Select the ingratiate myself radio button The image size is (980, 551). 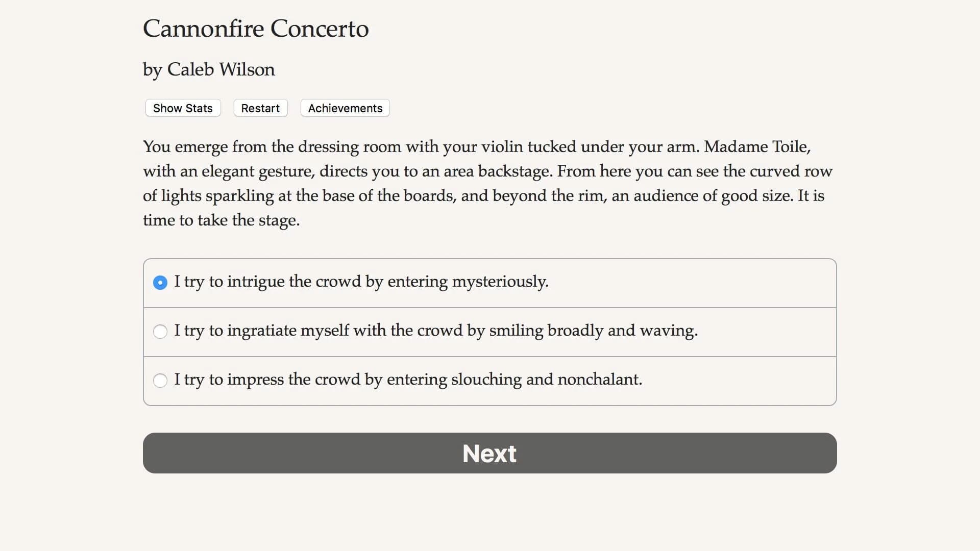point(160,332)
